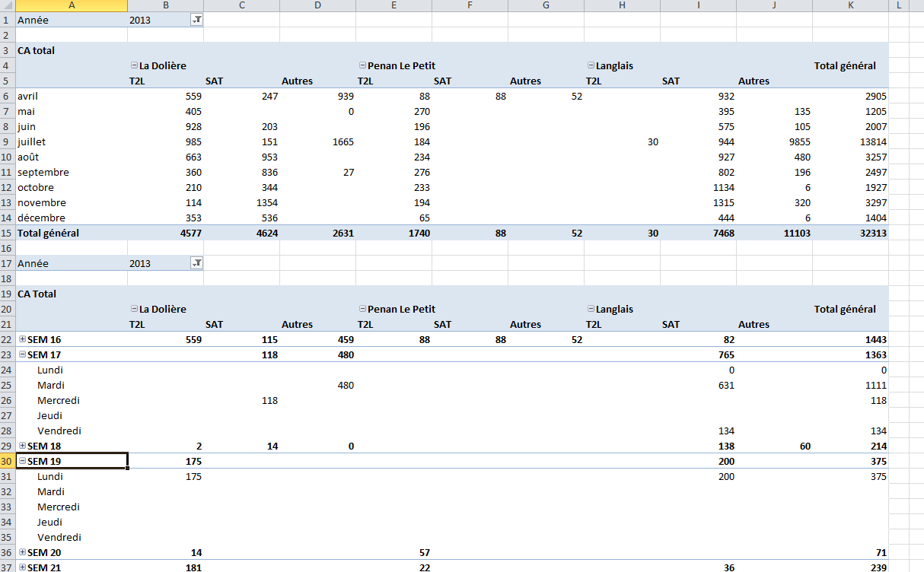Select 'Vendredi' under SEM 17
Screen dimensions: 924x572
[59, 431]
